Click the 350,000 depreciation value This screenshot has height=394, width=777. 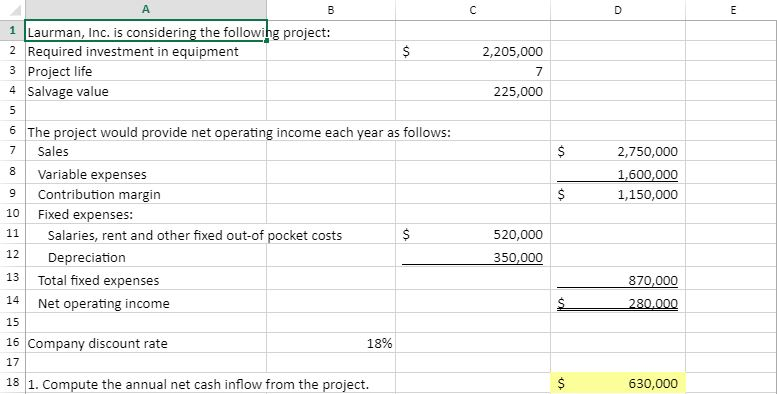[473, 256]
